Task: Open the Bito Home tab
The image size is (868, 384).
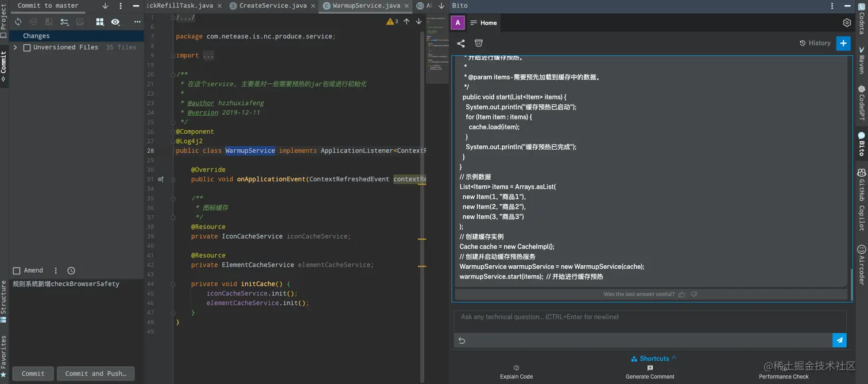Action: pyautogui.click(x=483, y=23)
